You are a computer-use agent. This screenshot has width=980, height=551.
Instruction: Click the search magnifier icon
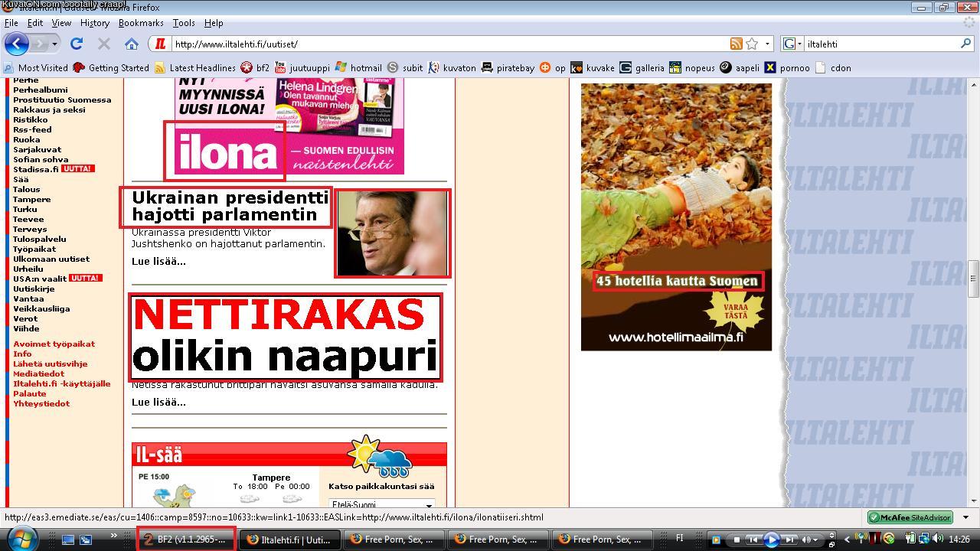pos(966,44)
